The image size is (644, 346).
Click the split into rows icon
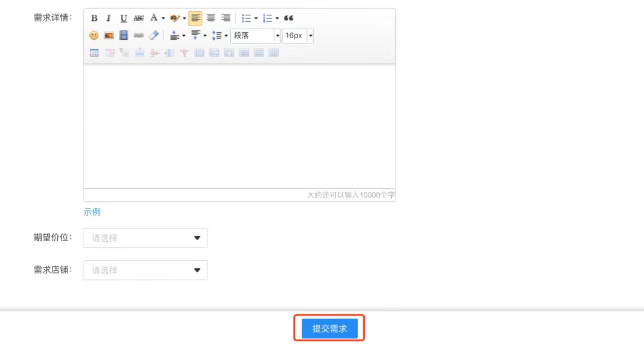pos(259,53)
